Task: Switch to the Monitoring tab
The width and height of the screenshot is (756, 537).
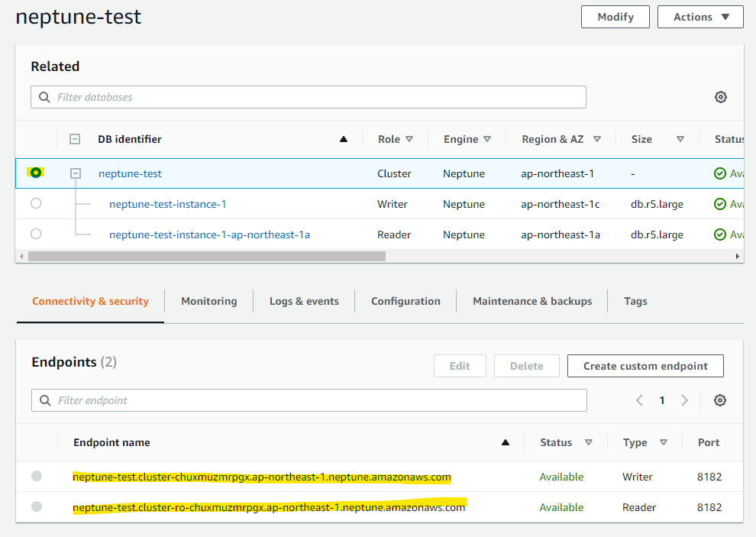Action: (x=208, y=301)
